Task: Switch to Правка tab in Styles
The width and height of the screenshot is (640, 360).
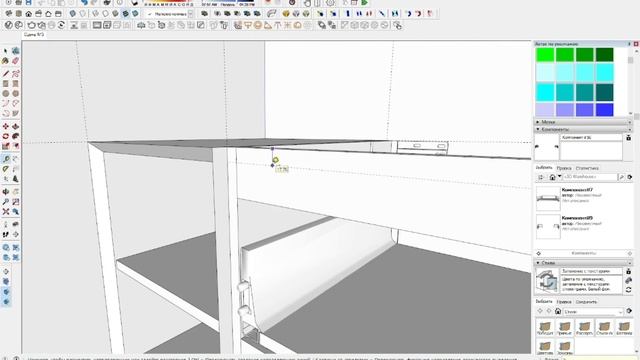Action: pyautogui.click(x=564, y=302)
